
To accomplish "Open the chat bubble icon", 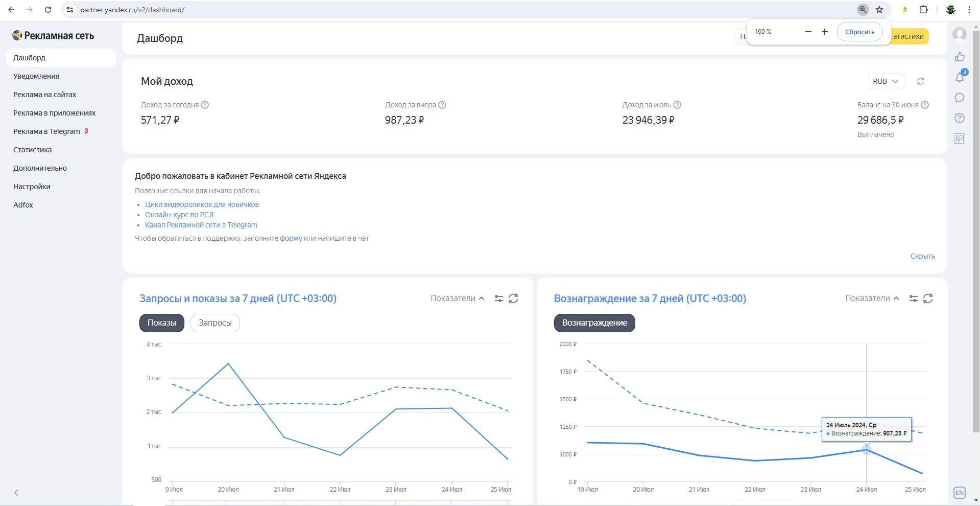I will (960, 98).
